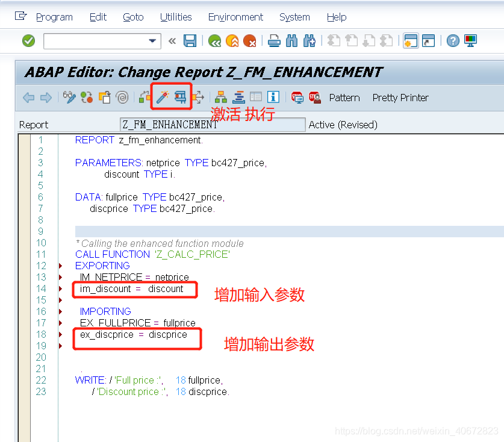Click the 'ex_discprice = discprice' line
This screenshot has width=504, height=442.
click(134, 335)
